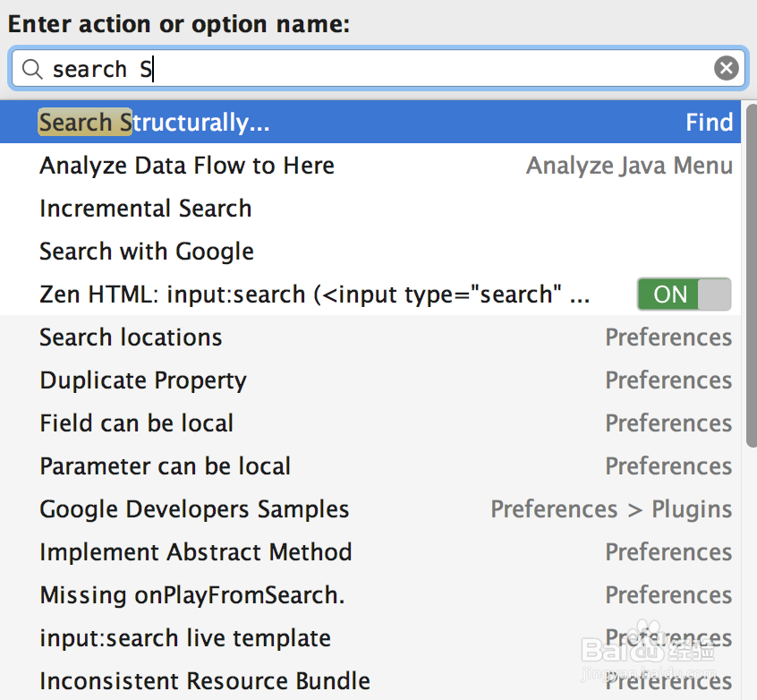Open Implement Abstract Method preference

pyautogui.click(x=195, y=552)
